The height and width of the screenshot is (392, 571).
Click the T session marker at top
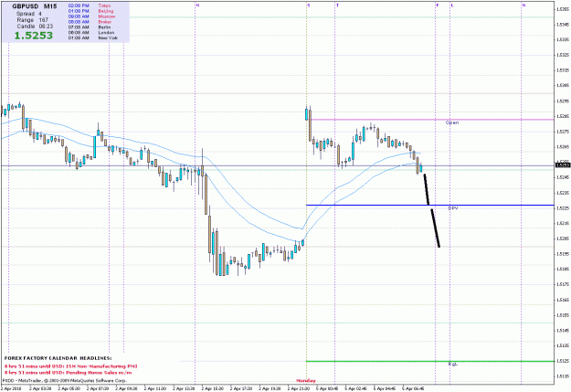click(x=337, y=5)
